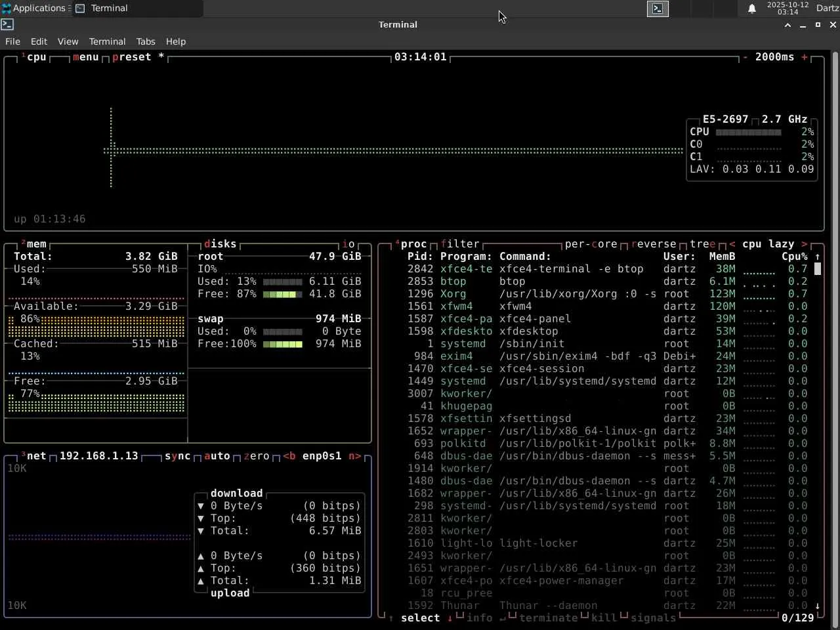Open the File menu

click(12, 41)
